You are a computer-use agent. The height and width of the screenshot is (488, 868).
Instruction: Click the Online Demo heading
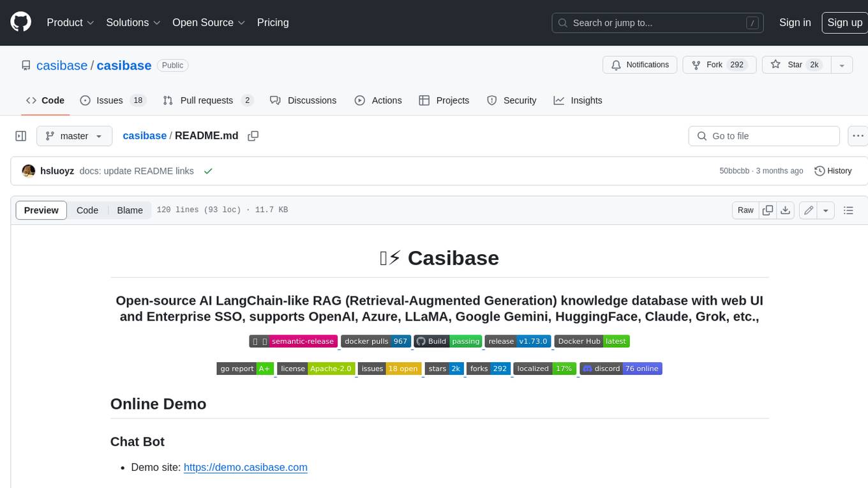tap(158, 404)
